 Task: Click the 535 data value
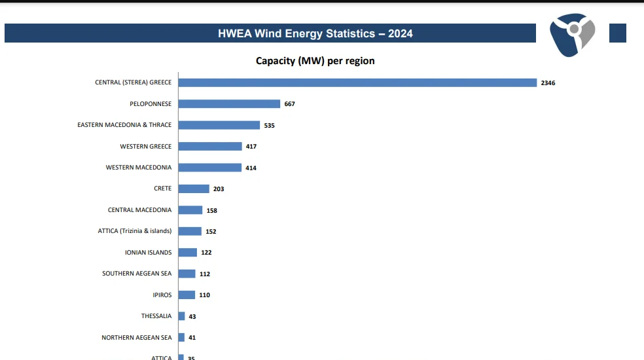point(269,125)
